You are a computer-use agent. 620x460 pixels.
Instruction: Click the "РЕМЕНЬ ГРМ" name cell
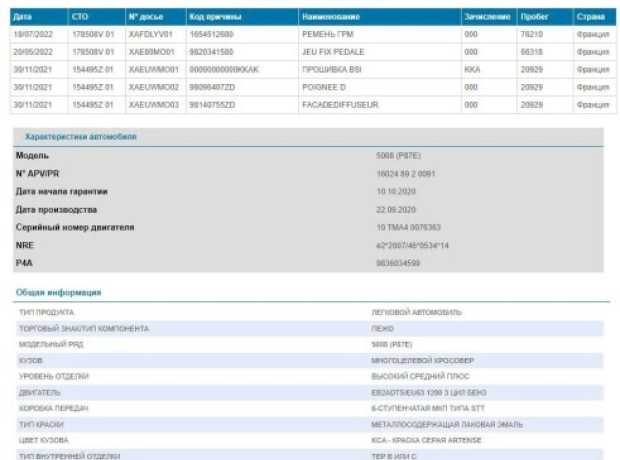tap(328, 33)
